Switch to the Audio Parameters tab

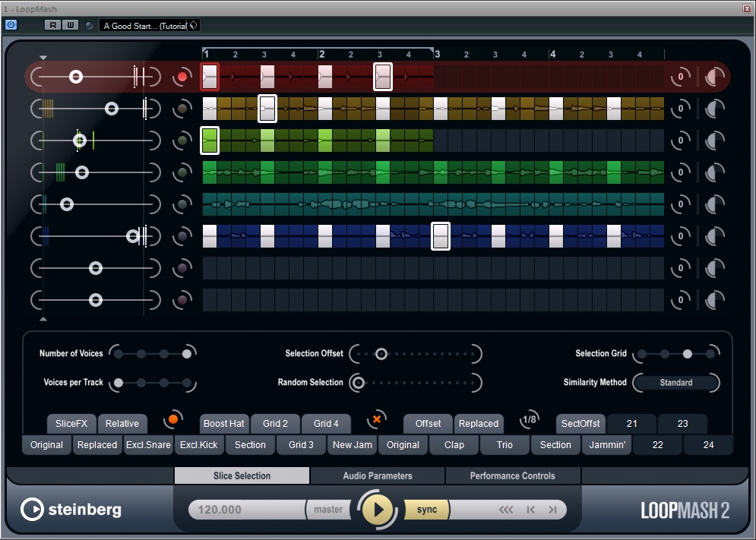tap(378, 475)
